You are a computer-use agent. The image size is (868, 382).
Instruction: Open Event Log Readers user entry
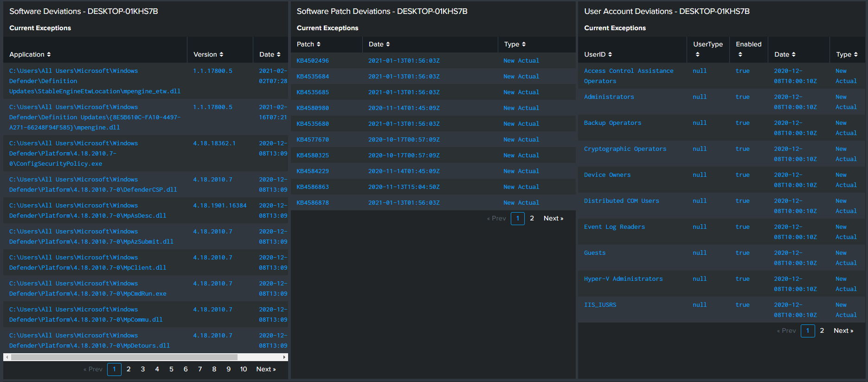(721, 232)
